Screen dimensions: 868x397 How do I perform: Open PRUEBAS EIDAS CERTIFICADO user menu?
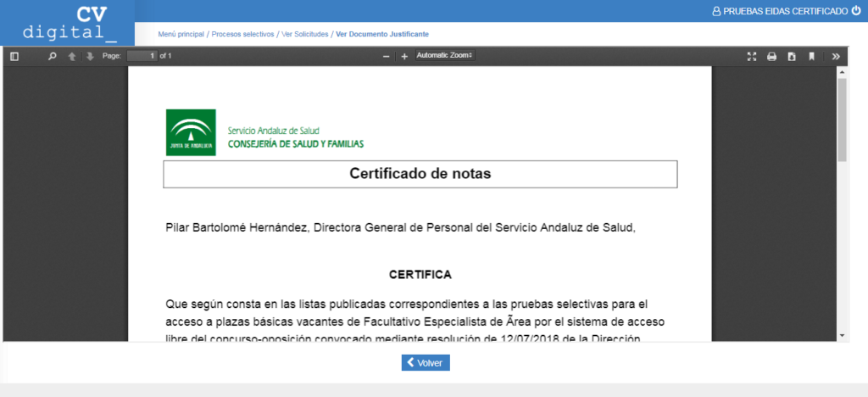[779, 11]
